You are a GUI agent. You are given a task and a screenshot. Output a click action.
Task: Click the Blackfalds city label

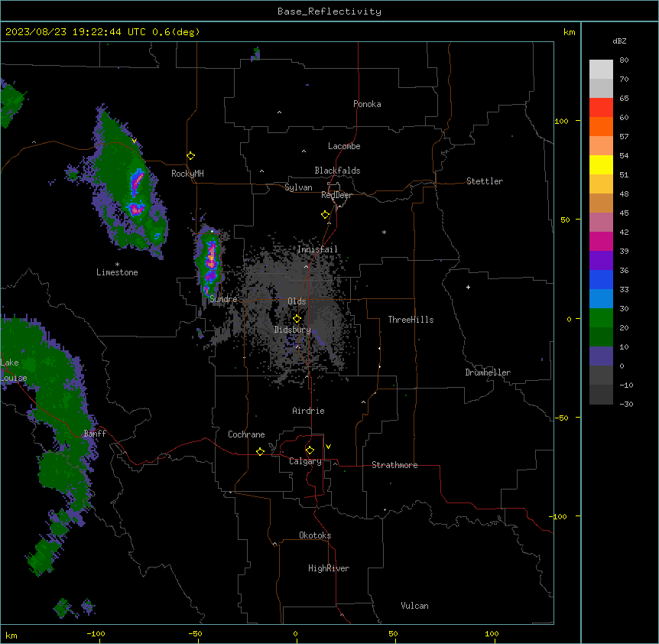(337, 171)
